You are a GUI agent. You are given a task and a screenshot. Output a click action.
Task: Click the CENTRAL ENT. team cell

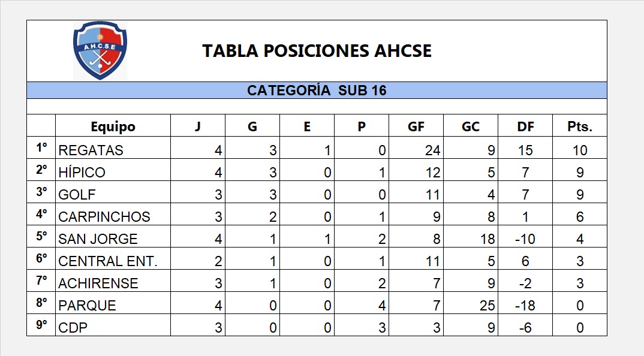(x=107, y=261)
